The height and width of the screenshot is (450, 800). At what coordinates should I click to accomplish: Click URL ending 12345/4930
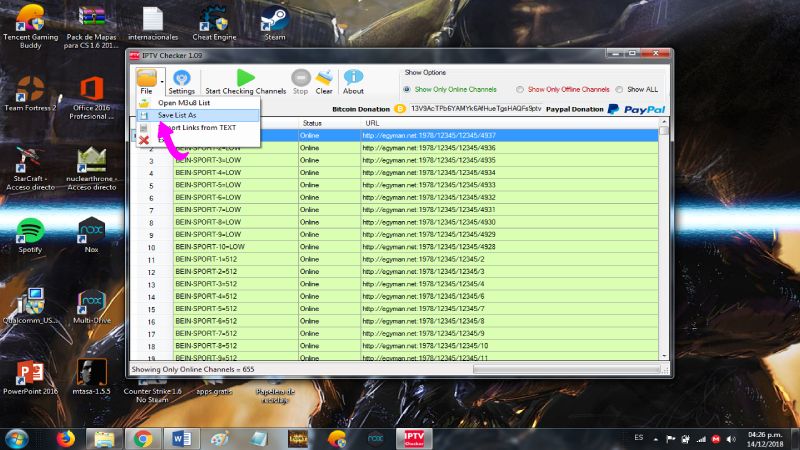pos(429,222)
